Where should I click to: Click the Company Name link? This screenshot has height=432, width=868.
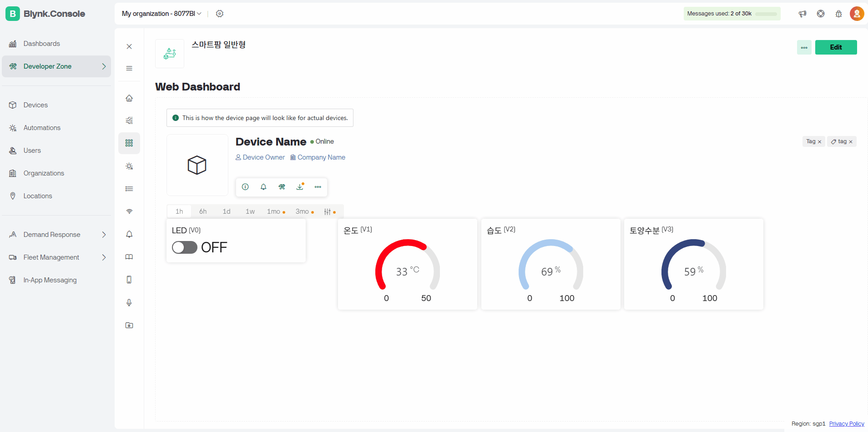(x=318, y=157)
